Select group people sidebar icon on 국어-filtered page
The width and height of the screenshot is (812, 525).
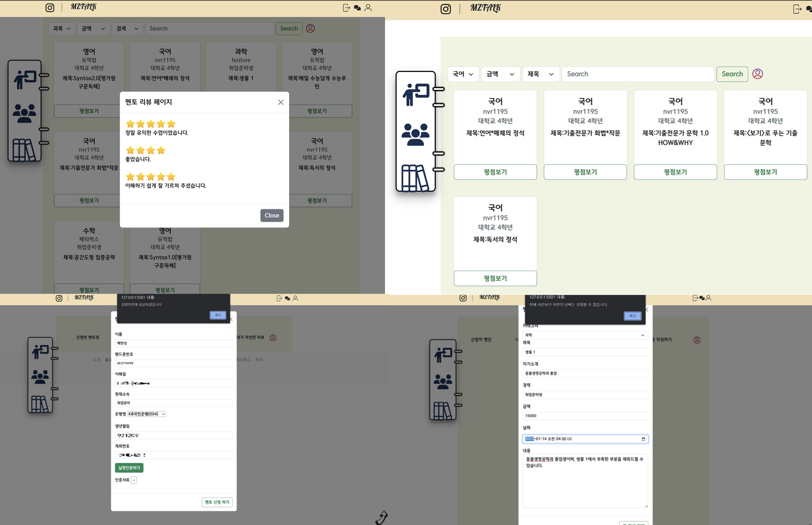click(416, 135)
